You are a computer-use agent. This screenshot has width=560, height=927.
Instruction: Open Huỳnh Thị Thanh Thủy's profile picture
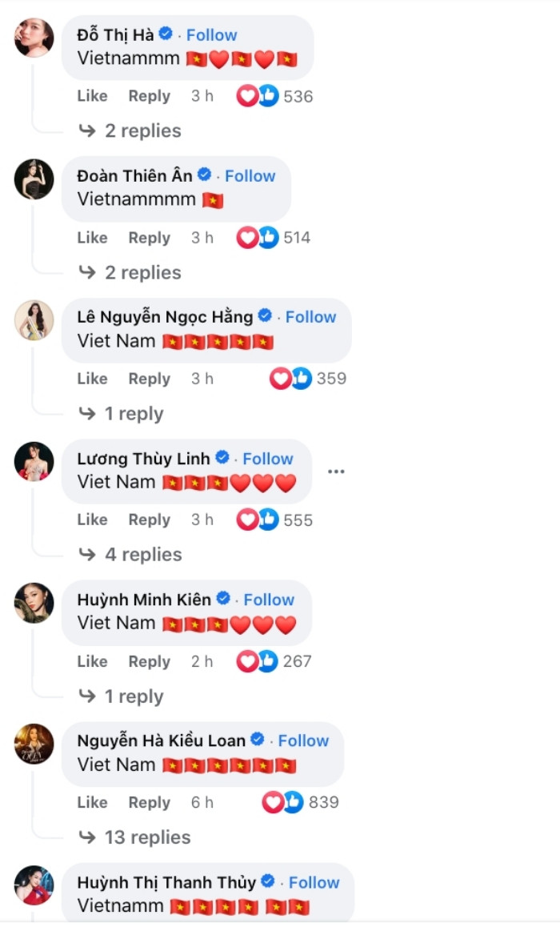coord(34,885)
